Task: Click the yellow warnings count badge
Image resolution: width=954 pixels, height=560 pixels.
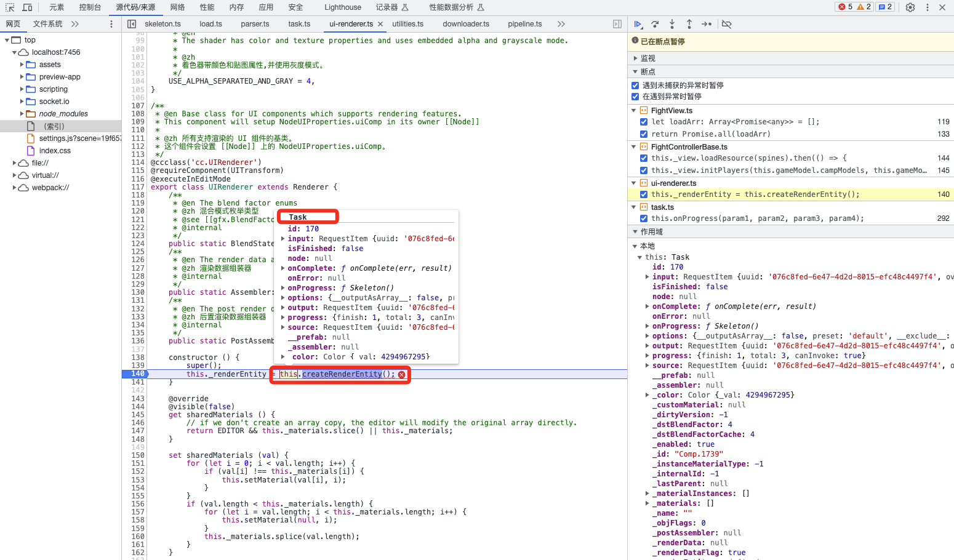Action: point(864,7)
